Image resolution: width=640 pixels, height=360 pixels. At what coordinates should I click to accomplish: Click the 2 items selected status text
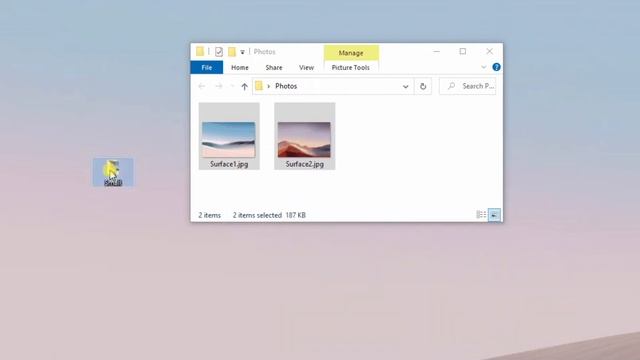pos(257,215)
